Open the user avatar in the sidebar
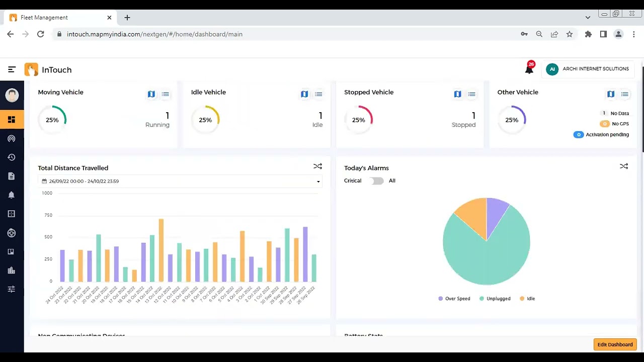The height and width of the screenshot is (362, 644). coord(12,95)
